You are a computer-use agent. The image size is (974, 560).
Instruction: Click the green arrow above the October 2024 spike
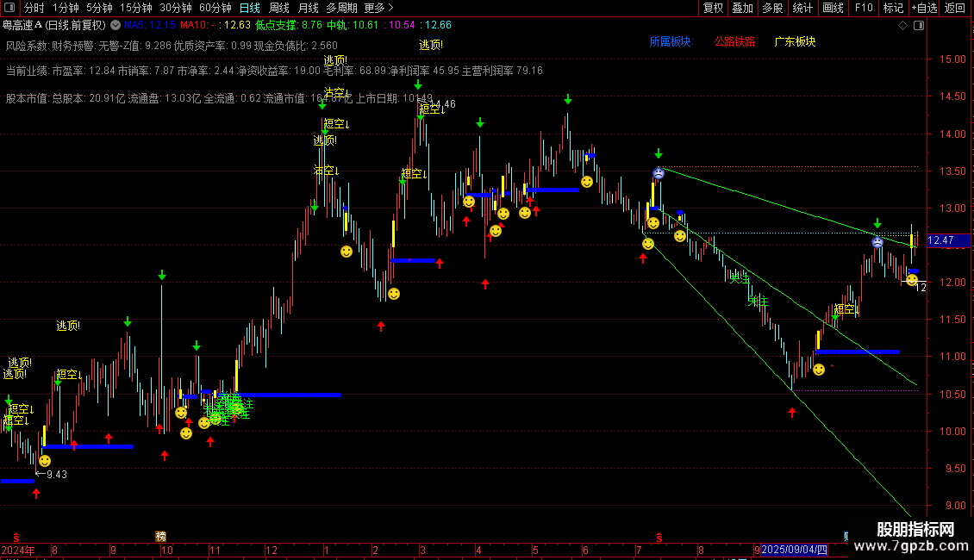tap(162, 275)
